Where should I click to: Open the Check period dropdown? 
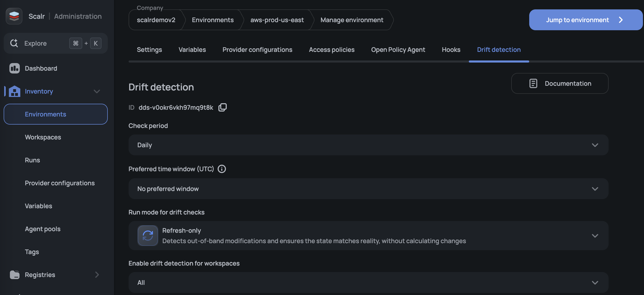[x=369, y=145]
